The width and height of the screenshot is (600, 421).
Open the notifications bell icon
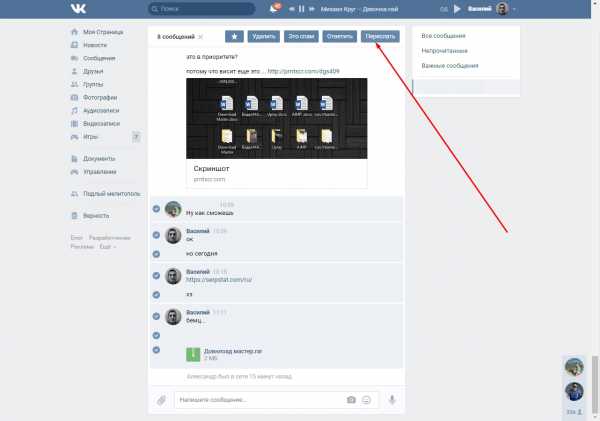pos(274,9)
